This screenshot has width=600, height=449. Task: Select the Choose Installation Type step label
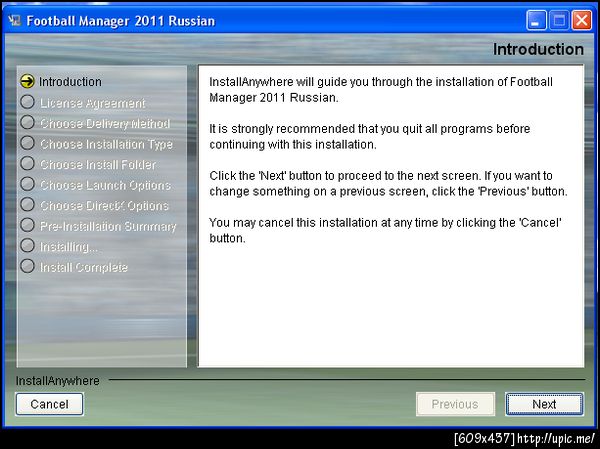pyautogui.click(x=106, y=144)
